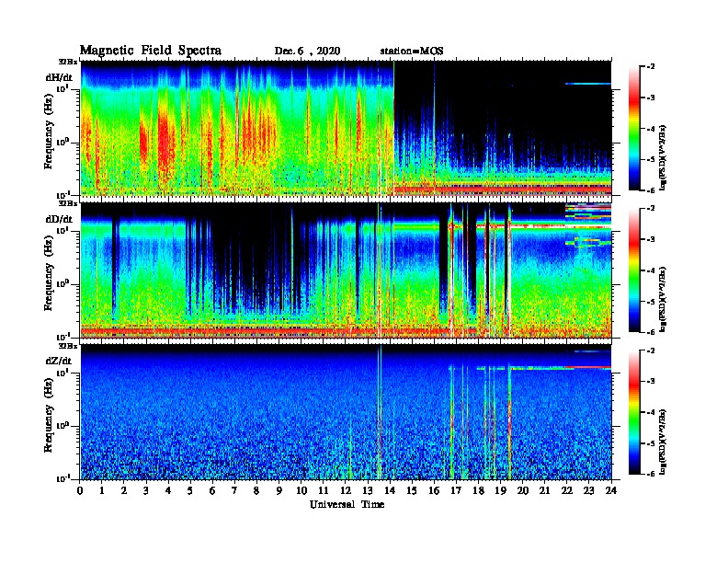Screen dimensions: 728x563
Task: Click the -4 value on dD/dt color scale
Action: tap(651, 270)
